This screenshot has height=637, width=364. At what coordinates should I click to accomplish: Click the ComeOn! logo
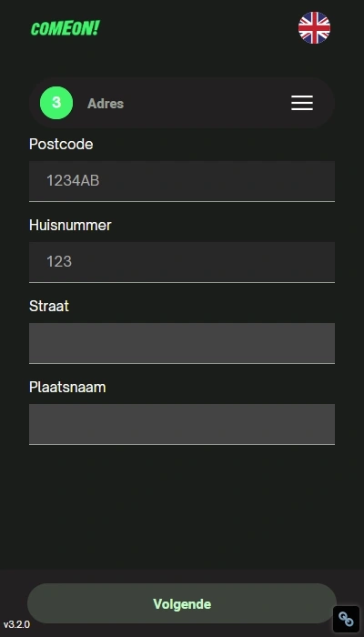65,28
